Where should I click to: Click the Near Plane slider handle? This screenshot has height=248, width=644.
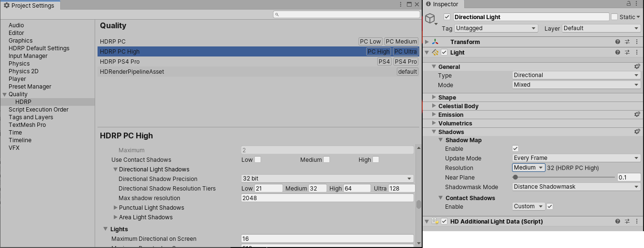click(515, 178)
